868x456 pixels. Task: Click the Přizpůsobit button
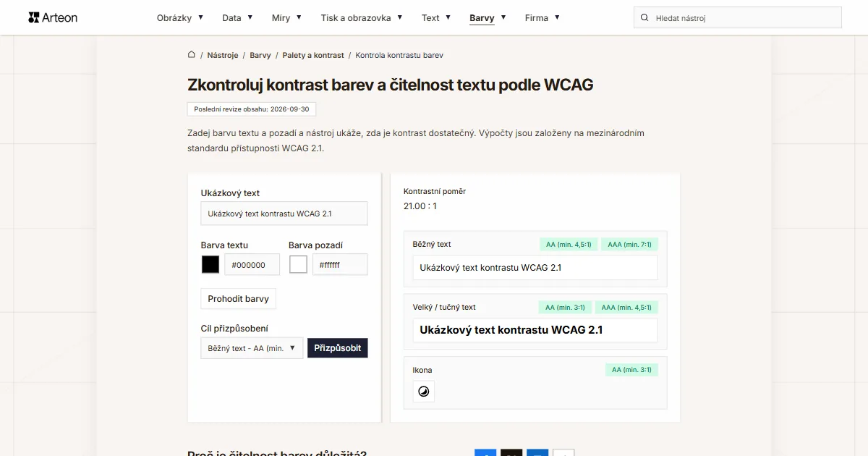(338, 348)
